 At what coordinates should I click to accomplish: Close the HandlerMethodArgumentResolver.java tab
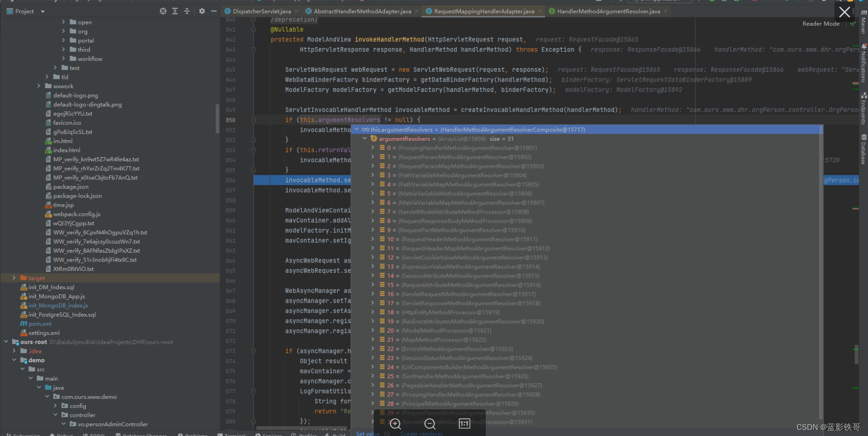665,11
